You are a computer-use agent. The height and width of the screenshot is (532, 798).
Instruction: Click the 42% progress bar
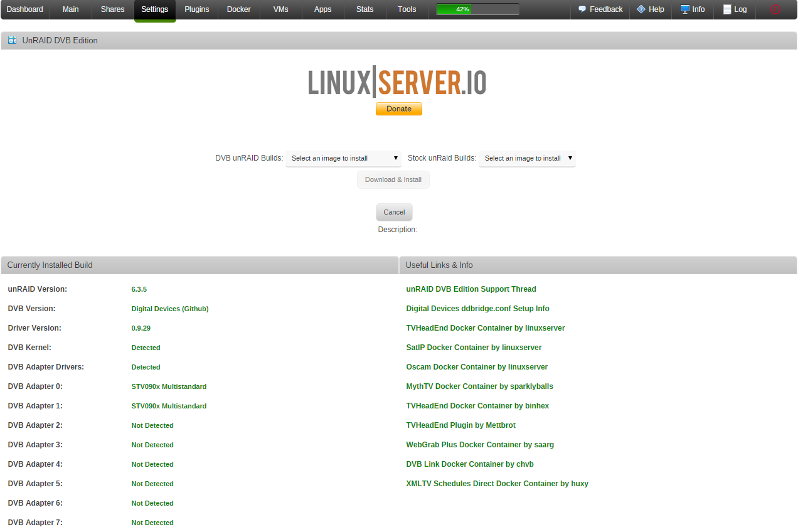[x=478, y=9]
